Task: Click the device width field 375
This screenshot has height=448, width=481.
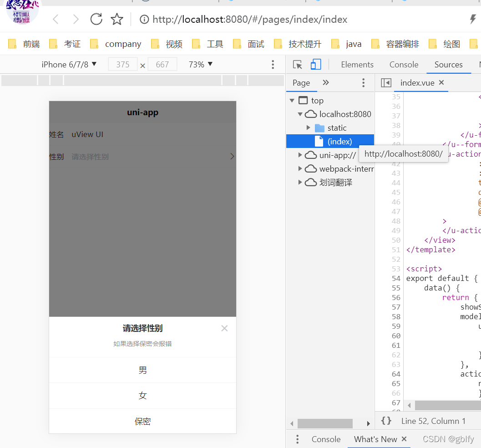Action: pos(123,65)
